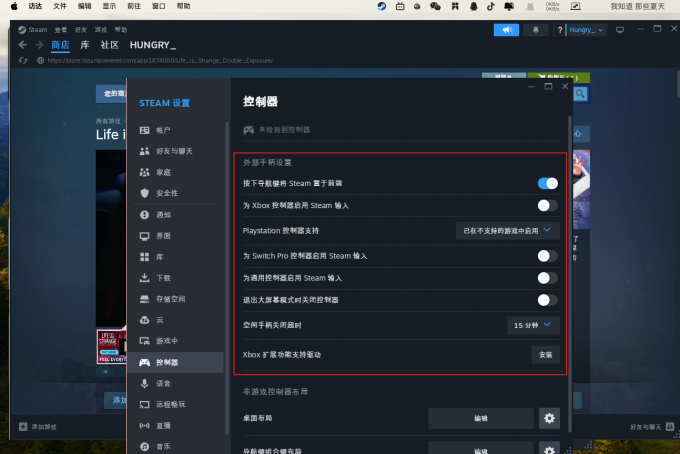
Task: Click Steam icon in macOS menu bar
Action: (382, 6)
